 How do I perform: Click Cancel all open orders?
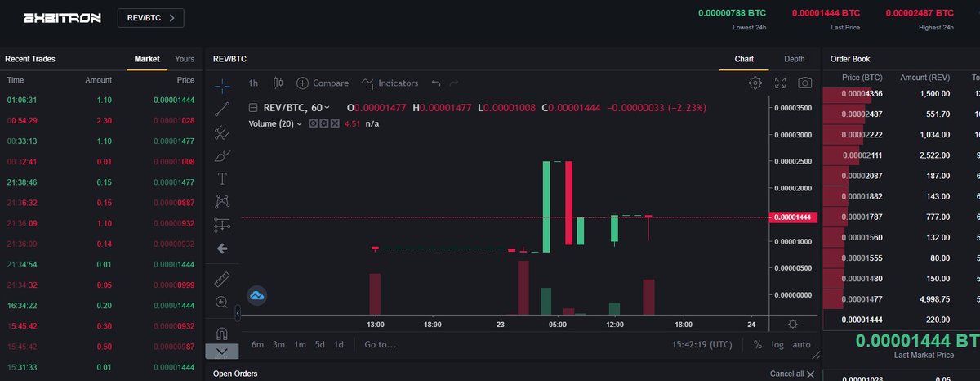tap(791, 374)
